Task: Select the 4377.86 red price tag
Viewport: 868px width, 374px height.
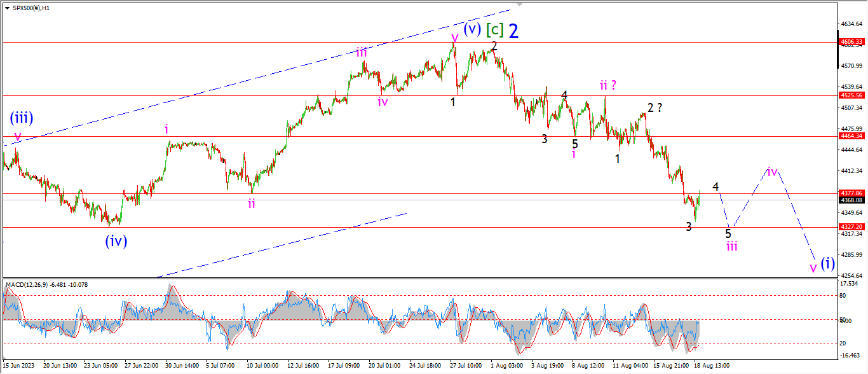Action: [x=852, y=193]
